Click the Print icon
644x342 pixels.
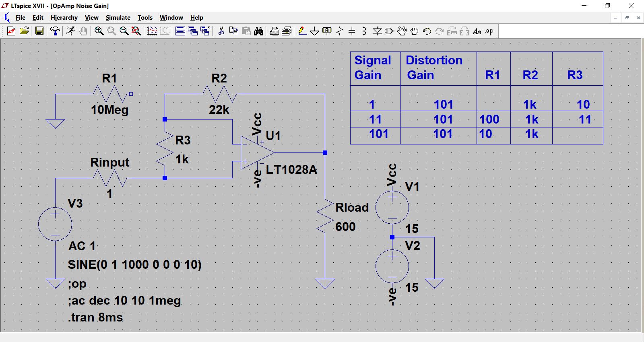[275, 31]
